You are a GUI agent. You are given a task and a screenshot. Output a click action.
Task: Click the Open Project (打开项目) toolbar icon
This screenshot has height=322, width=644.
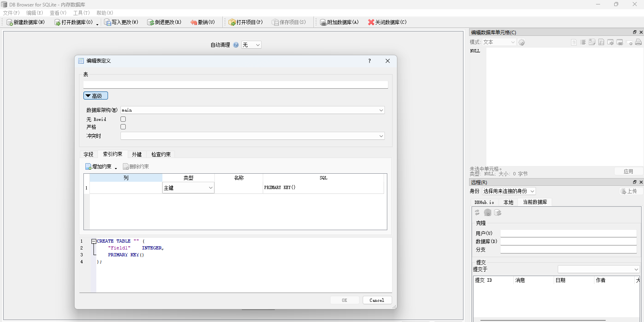click(232, 23)
